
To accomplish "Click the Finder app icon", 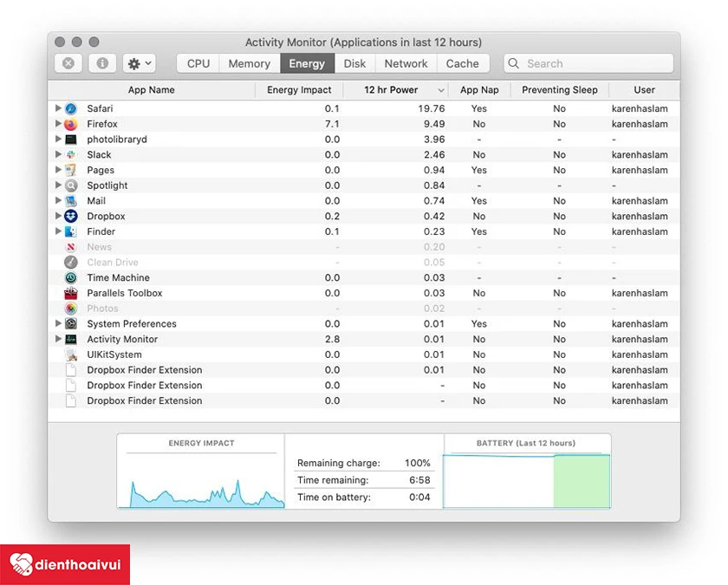I will click(x=70, y=231).
